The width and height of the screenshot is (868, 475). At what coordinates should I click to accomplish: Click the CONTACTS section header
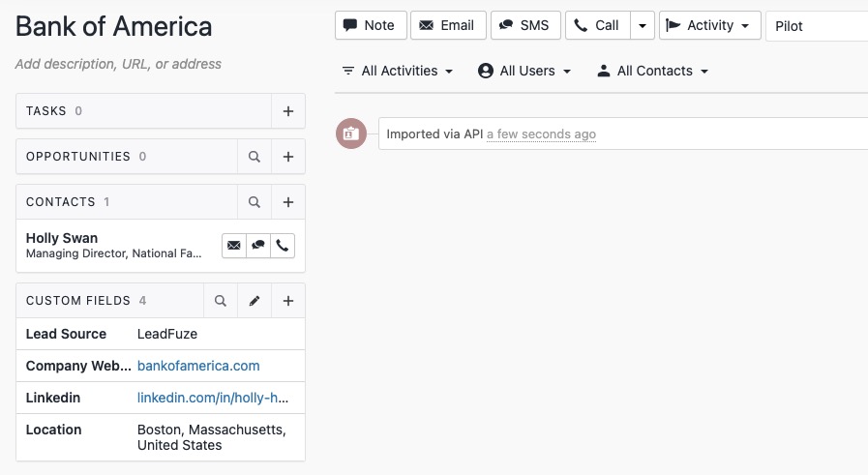coord(127,202)
